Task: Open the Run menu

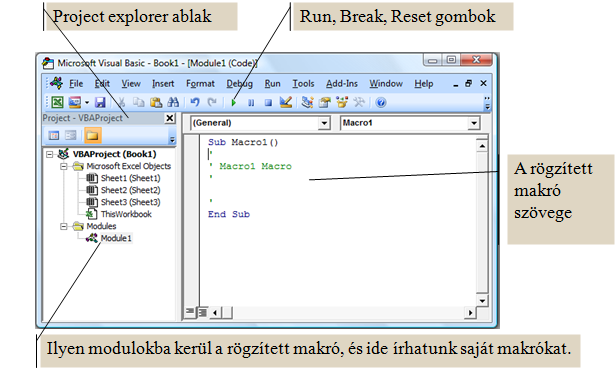Action: [x=272, y=84]
